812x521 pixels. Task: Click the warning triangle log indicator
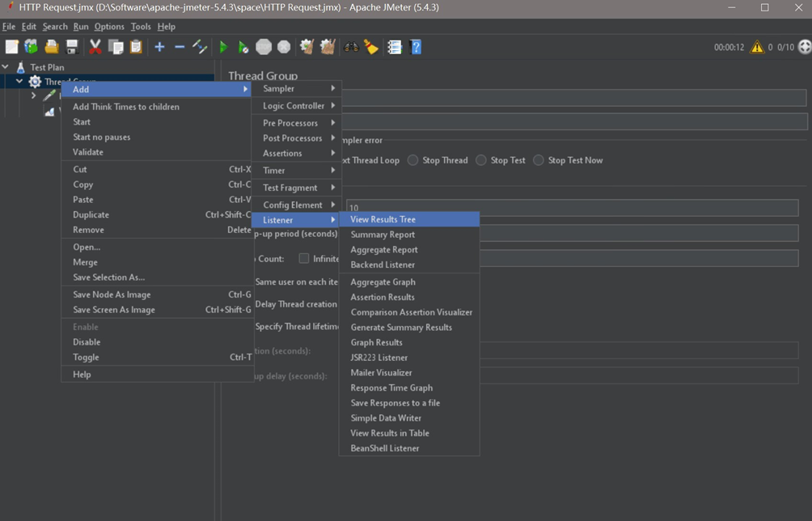(757, 48)
